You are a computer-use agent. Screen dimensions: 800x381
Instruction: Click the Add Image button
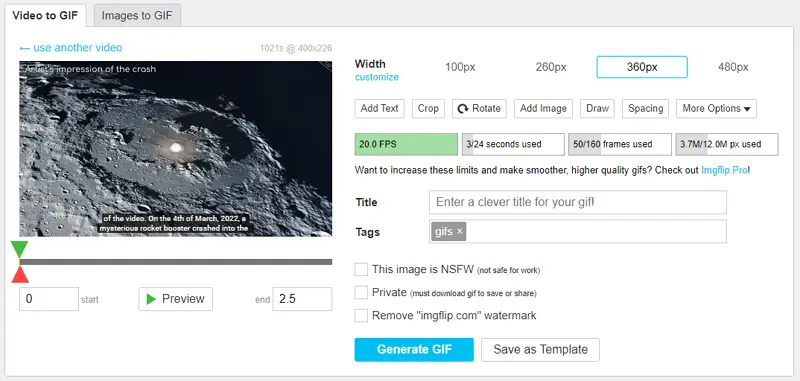[543, 109]
